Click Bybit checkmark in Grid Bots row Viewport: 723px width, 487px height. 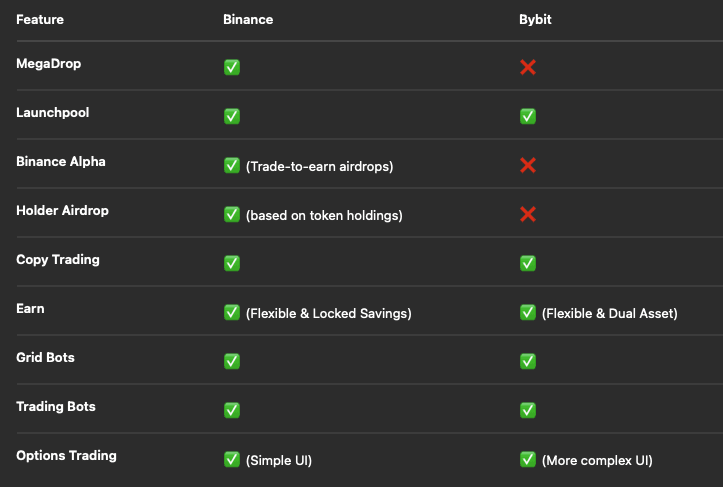coord(528,361)
